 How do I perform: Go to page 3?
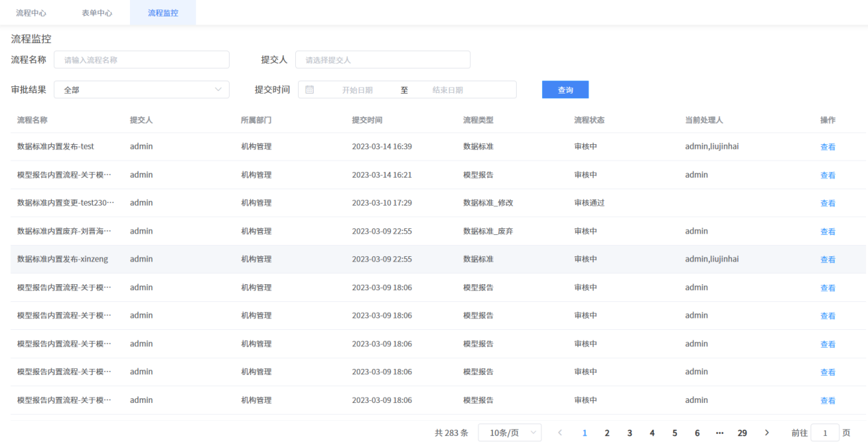click(x=629, y=432)
